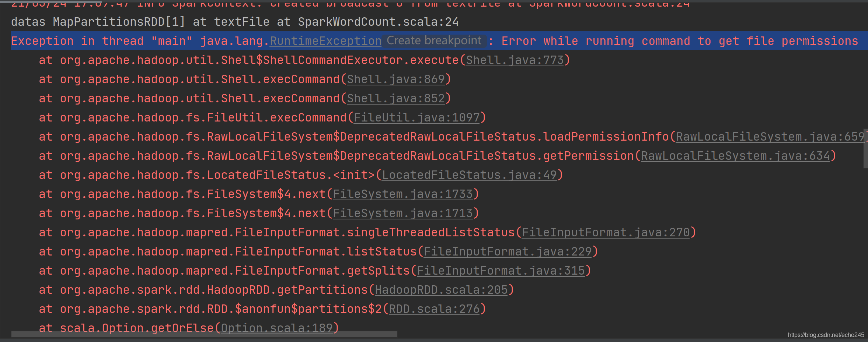Click the horizontal scrollbar thumb
The width and height of the screenshot is (868, 342).
[x=204, y=334]
